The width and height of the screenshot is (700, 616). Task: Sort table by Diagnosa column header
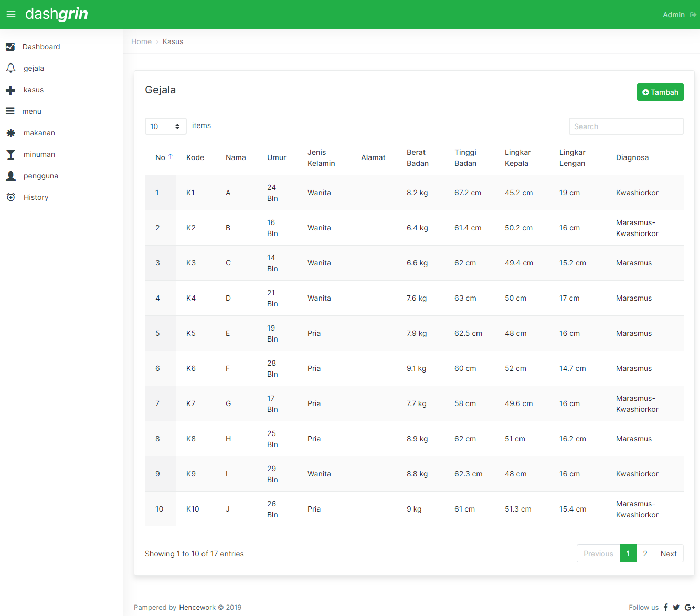(632, 157)
